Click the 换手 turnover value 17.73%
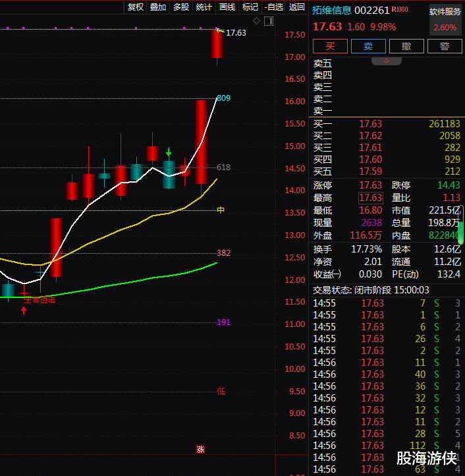Screen dimensions: 465x476 pos(366,249)
